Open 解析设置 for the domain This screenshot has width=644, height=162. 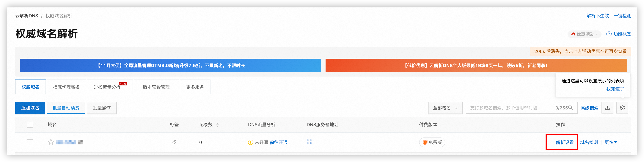click(x=565, y=142)
